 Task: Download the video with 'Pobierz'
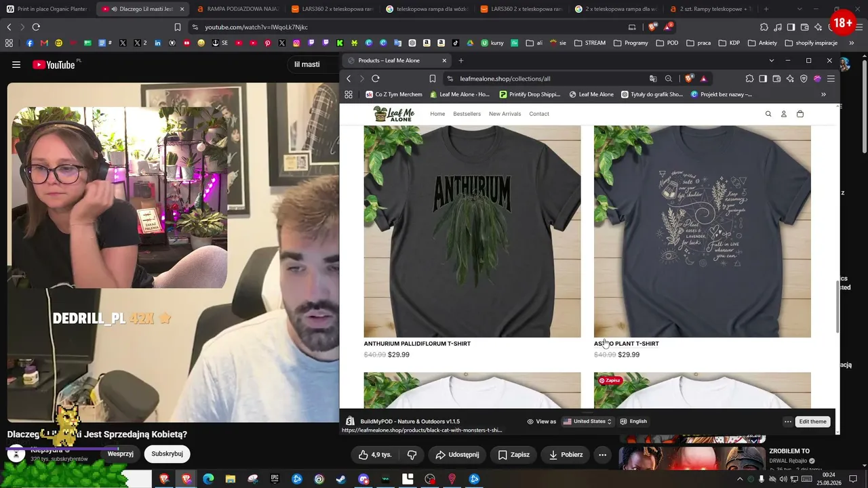point(566,455)
